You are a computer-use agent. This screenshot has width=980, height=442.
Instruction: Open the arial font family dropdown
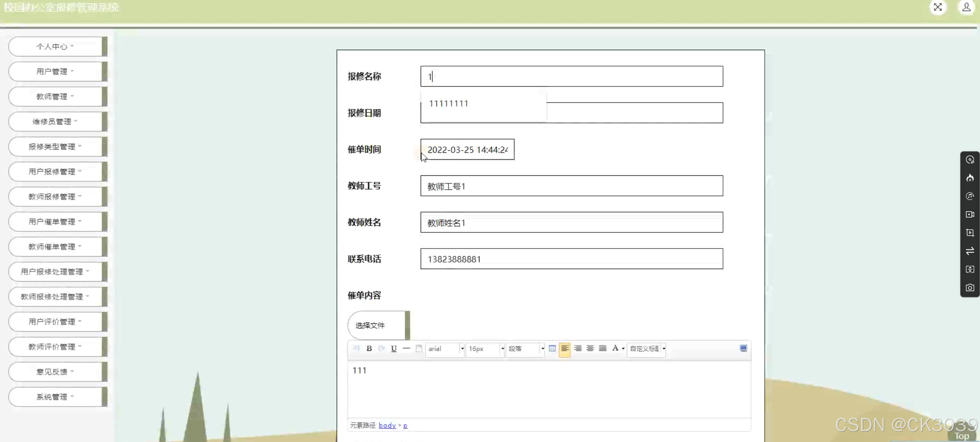pos(445,349)
